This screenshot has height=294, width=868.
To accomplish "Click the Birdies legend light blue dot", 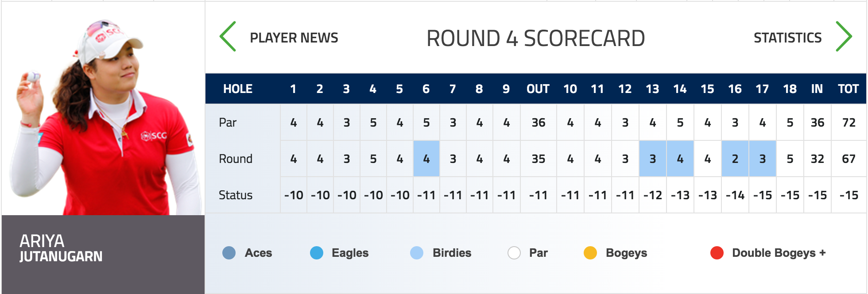I will 417,253.
